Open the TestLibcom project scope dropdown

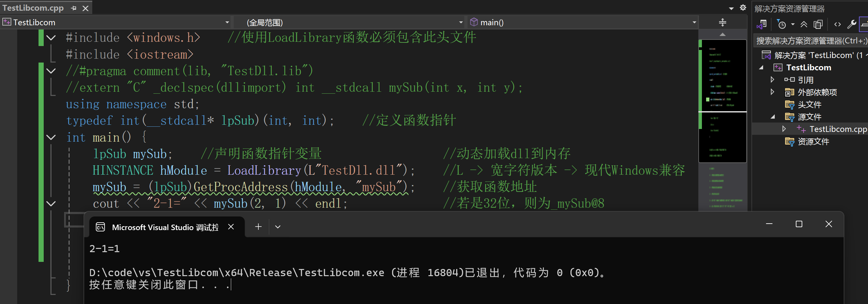(x=227, y=23)
